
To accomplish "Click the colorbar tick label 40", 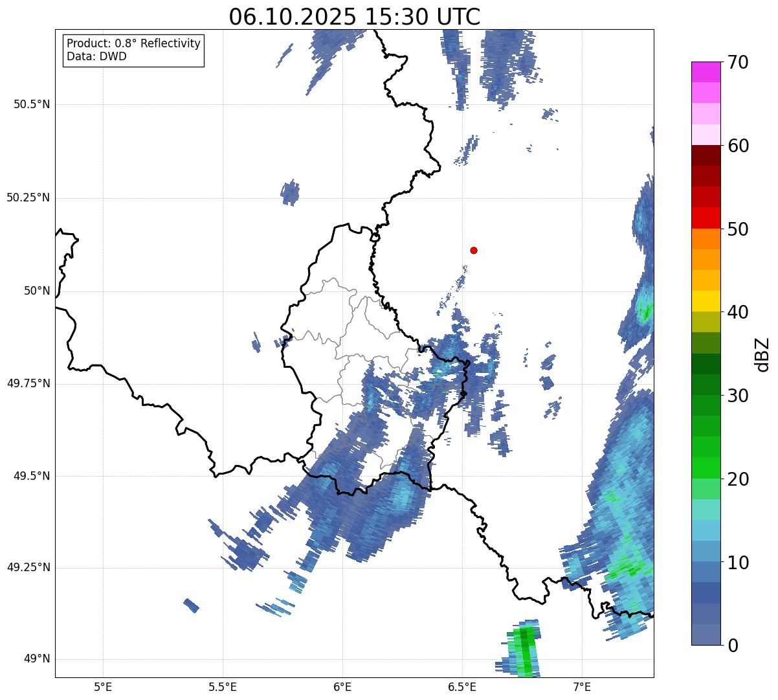I will click(737, 312).
